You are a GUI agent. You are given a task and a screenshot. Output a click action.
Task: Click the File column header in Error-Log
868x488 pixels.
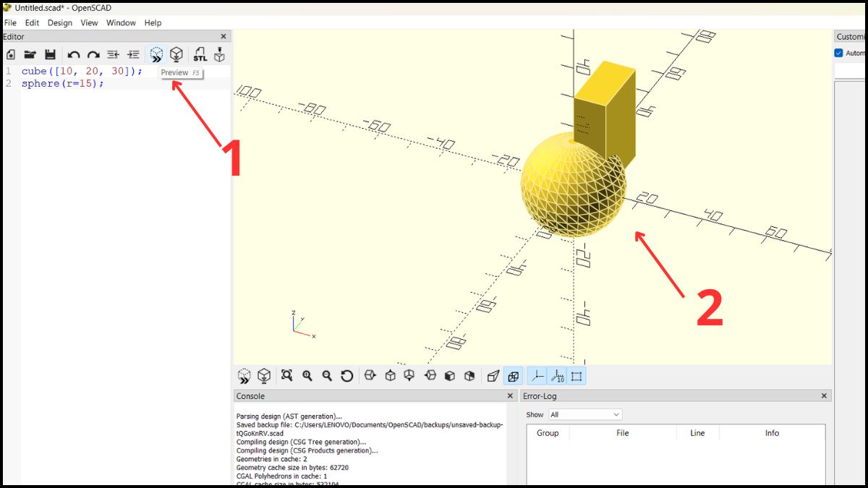623,433
